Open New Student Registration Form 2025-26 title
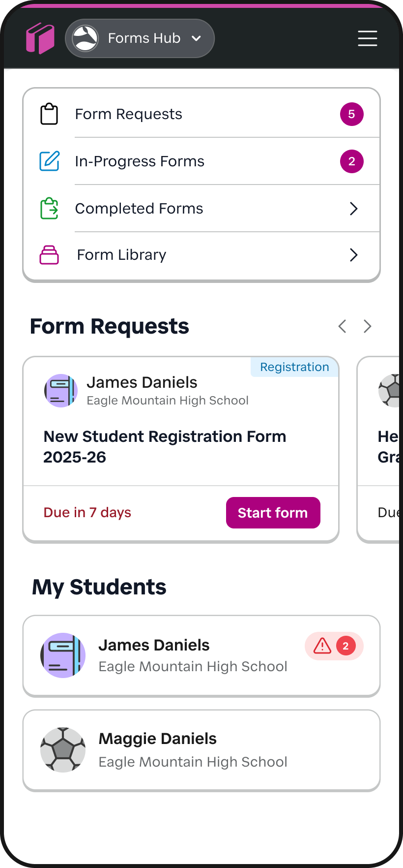Viewport: 403px width, 868px height. [x=165, y=447]
